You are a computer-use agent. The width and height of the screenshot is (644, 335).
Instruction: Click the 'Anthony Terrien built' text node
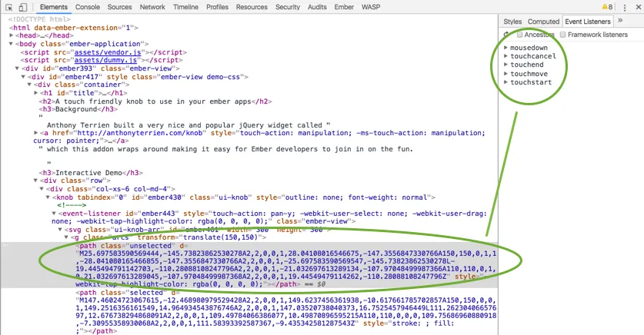pos(189,125)
